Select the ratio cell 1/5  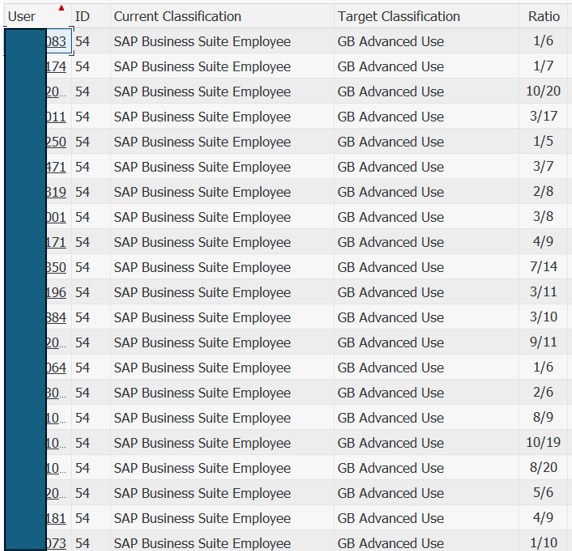coord(543,142)
